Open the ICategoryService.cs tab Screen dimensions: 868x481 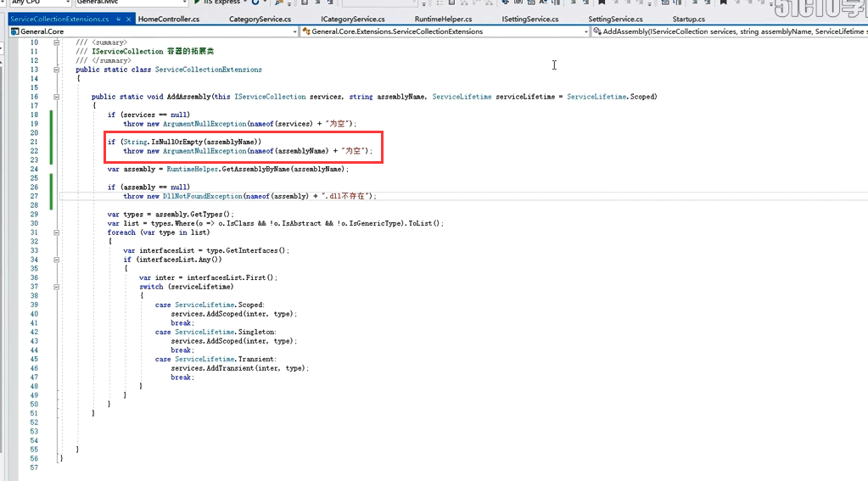353,19
